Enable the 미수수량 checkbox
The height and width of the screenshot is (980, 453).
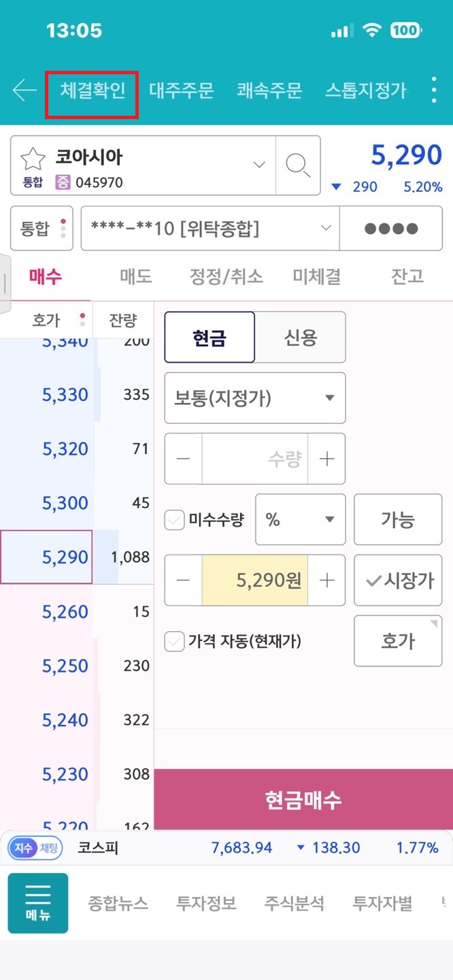click(175, 521)
